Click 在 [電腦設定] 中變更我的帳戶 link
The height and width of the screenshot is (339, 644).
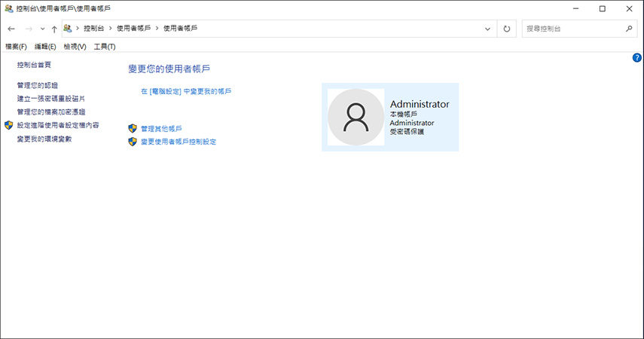(x=186, y=91)
